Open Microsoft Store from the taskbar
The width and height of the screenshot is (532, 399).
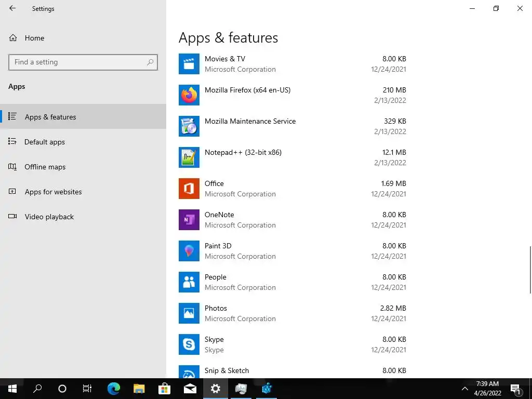(x=165, y=389)
